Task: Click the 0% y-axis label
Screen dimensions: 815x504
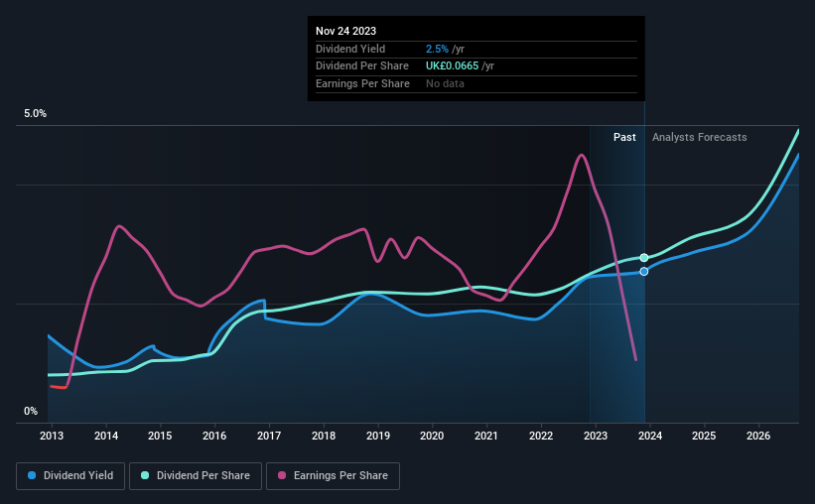Action: coord(31,411)
